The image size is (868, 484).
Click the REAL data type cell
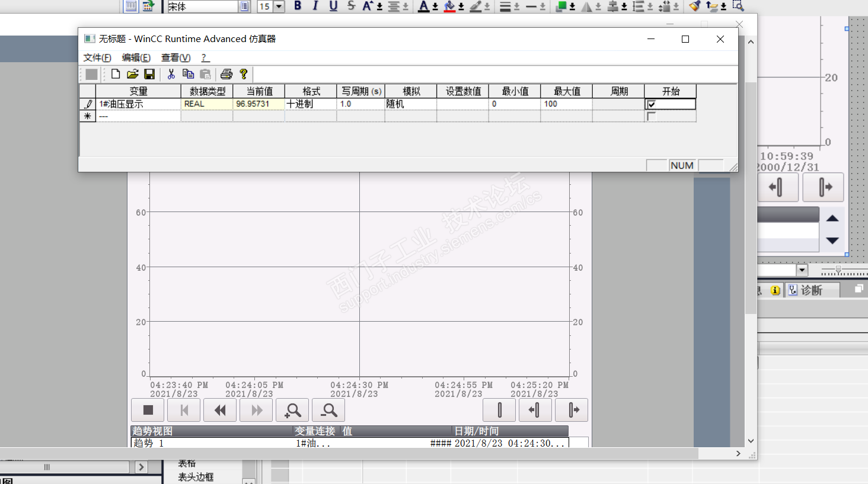coord(207,104)
